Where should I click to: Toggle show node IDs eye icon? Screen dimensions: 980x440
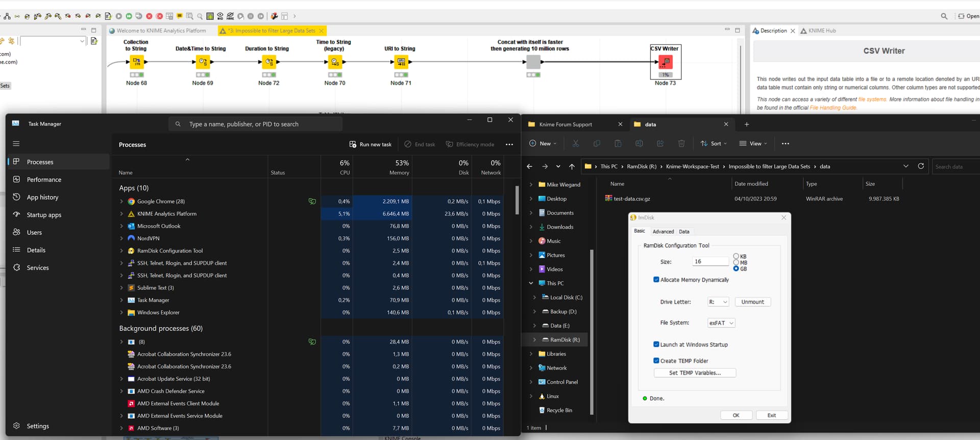coord(220,16)
